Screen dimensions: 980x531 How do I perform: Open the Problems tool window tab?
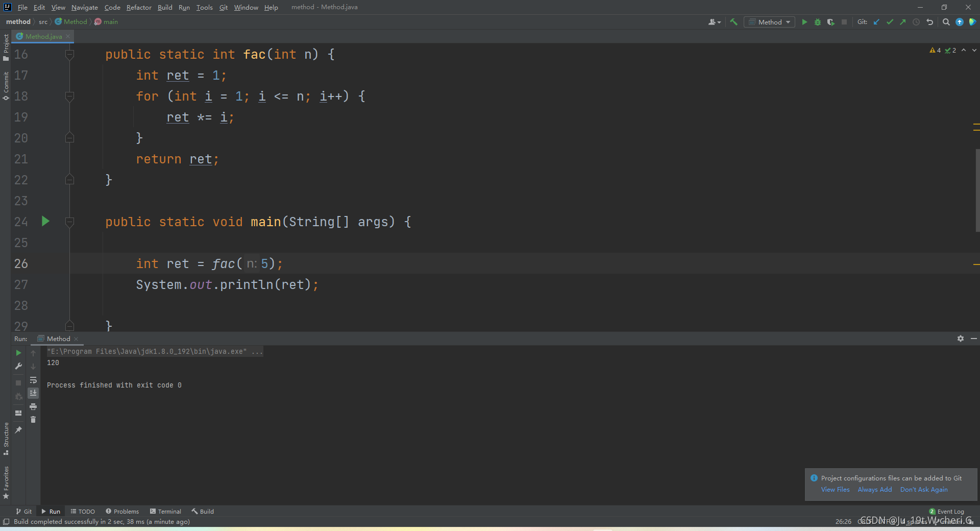[122, 511]
